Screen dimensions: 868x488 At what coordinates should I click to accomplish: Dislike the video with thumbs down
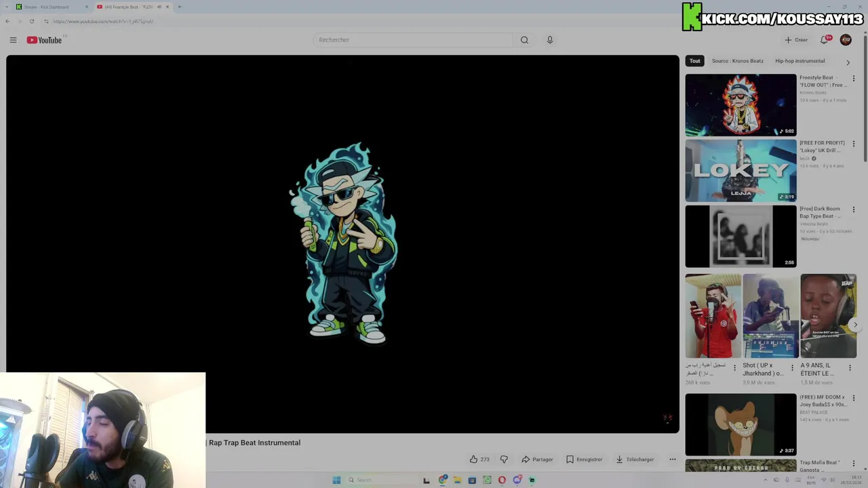[x=504, y=460]
